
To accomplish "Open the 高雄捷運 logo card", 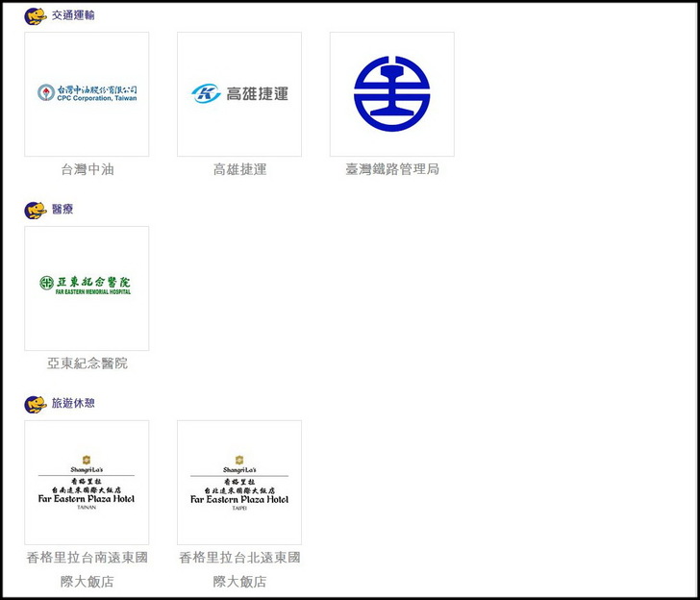I will (x=239, y=94).
